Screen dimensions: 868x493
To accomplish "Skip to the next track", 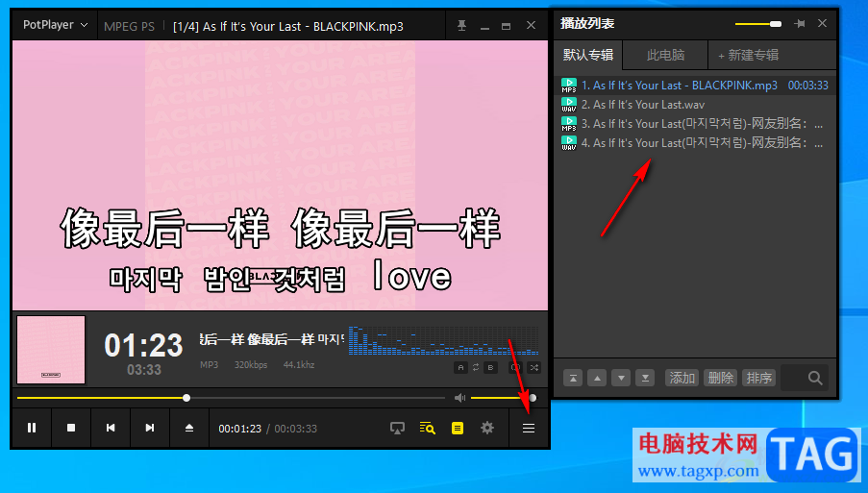I will pos(149,428).
